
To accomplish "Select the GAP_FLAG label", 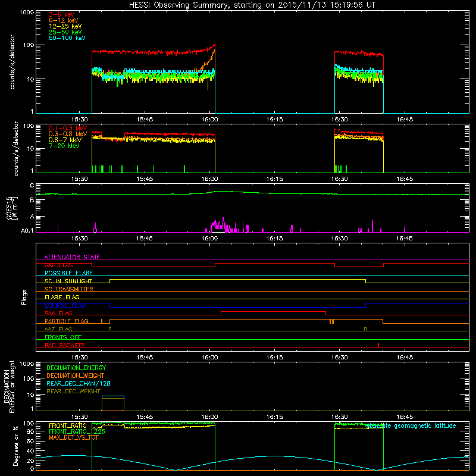I will click(x=58, y=265).
